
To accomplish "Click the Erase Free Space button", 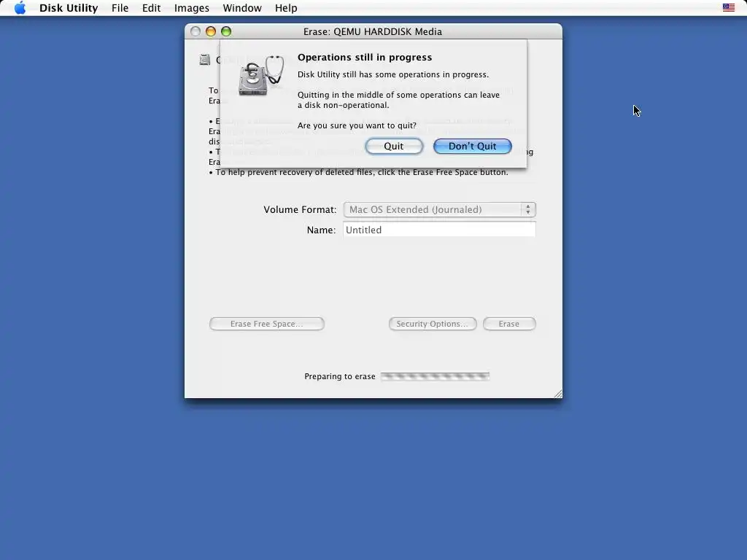I will [x=267, y=324].
